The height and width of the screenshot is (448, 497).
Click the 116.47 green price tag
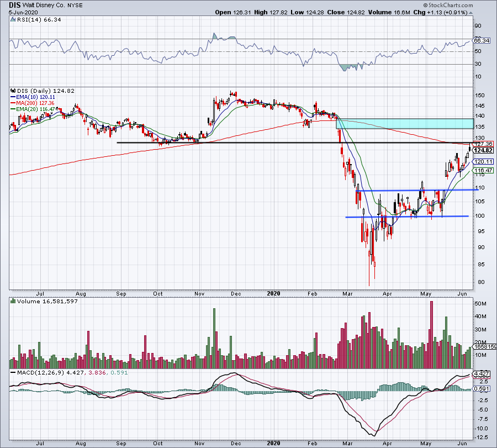tap(483, 171)
